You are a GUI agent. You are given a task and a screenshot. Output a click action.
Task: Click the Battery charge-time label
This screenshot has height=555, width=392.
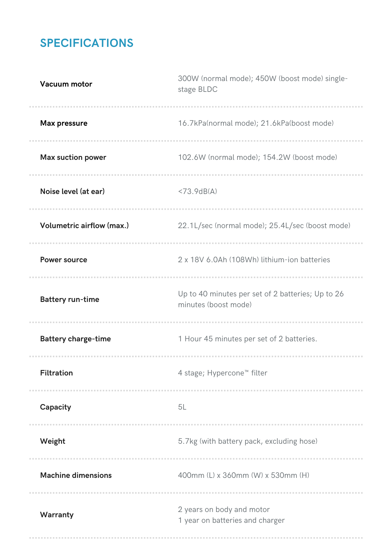coord(75,339)
